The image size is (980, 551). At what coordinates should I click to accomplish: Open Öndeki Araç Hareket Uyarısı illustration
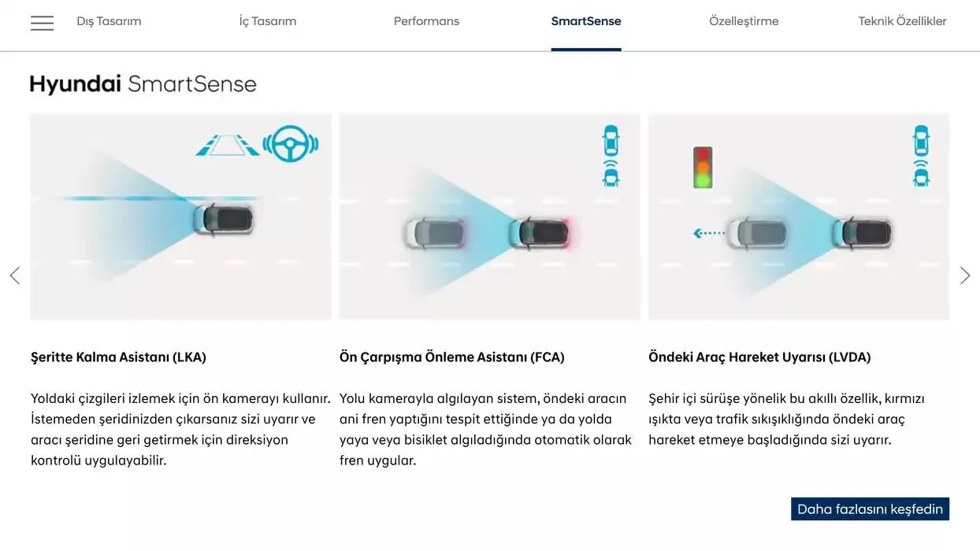pyautogui.click(x=799, y=216)
